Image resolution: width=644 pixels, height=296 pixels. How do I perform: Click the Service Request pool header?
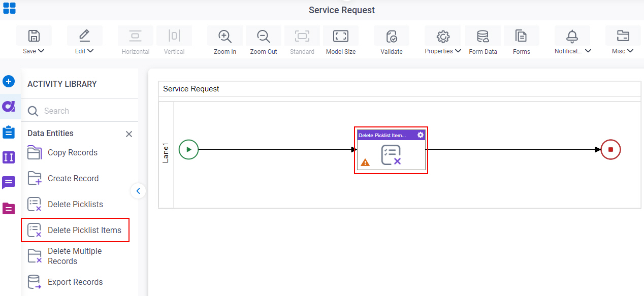(x=400, y=89)
